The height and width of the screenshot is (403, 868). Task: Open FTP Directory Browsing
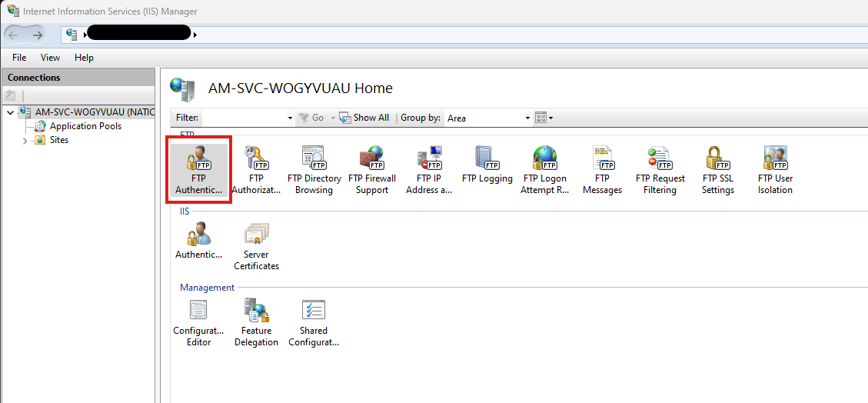[x=314, y=171]
